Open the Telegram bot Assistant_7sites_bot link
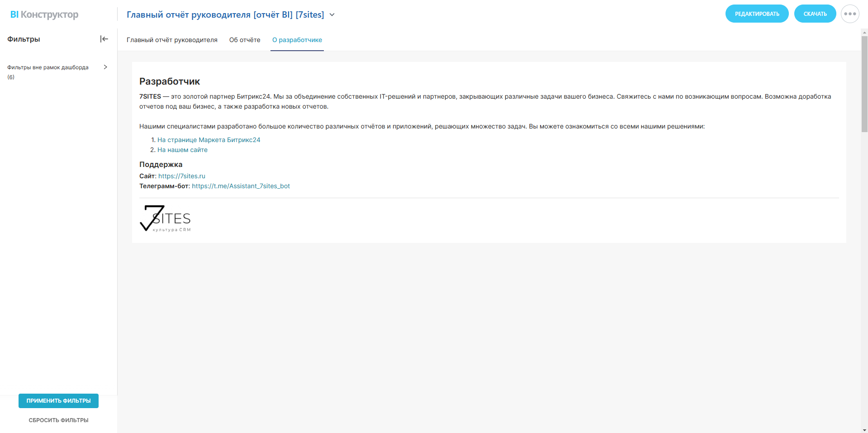The width and height of the screenshot is (868, 433). click(241, 186)
